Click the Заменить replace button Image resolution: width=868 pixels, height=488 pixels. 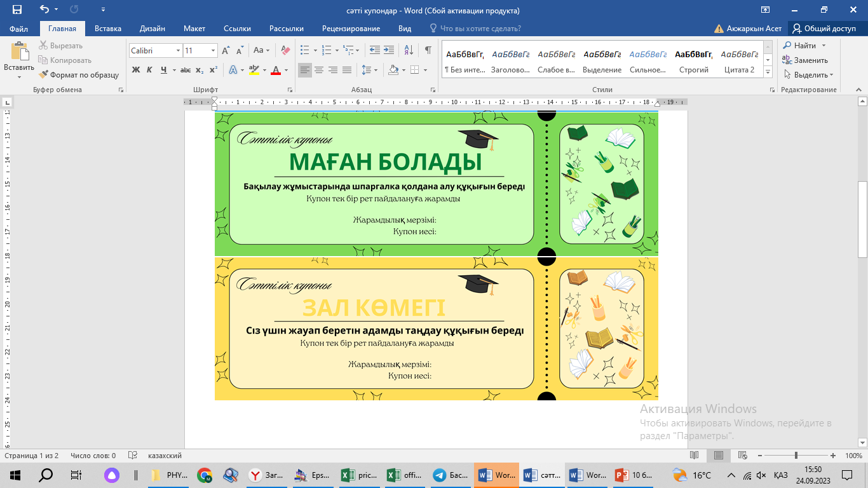[805, 60]
